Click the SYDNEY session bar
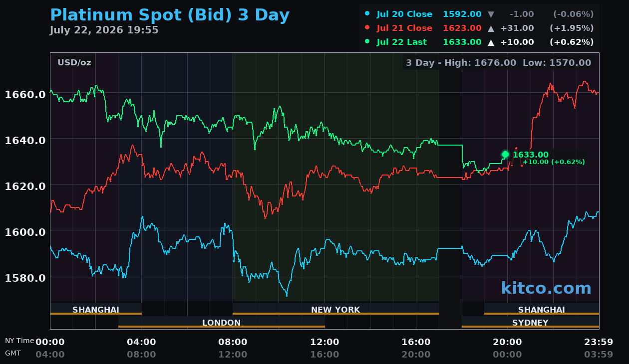Image resolution: width=629 pixels, height=364 pixels. tap(530, 322)
